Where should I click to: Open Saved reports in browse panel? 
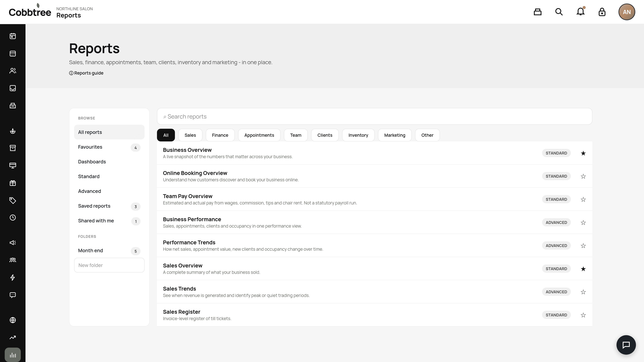(109, 206)
